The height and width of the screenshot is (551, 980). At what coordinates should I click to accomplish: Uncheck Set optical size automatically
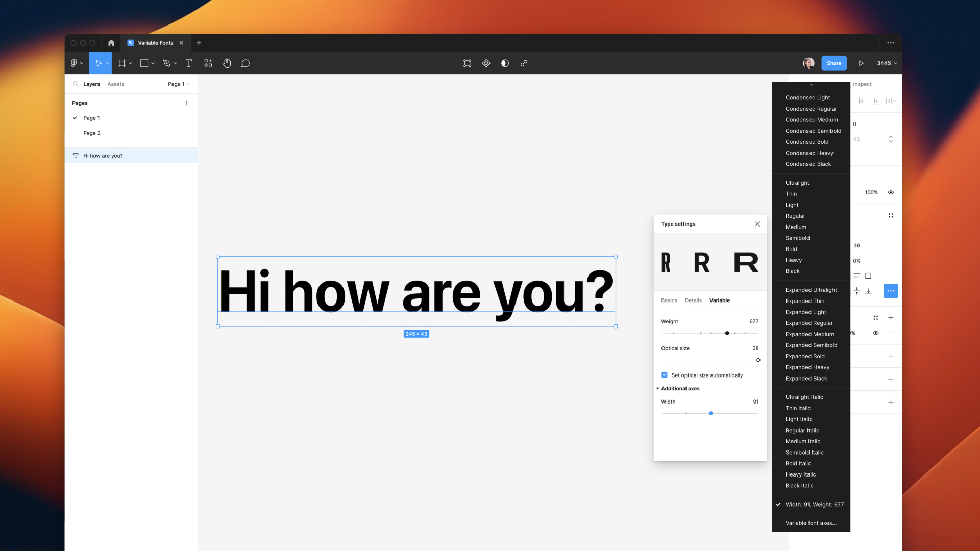point(665,375)
